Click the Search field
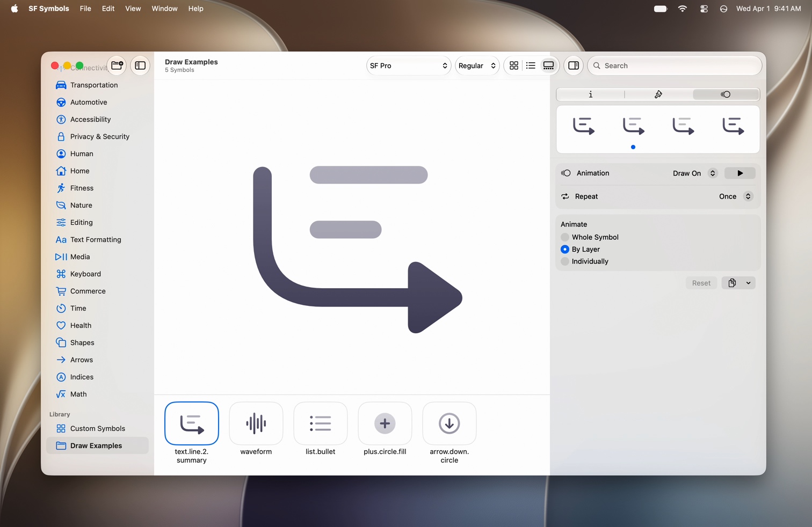The image size is (812, 527). coord(675,65)
